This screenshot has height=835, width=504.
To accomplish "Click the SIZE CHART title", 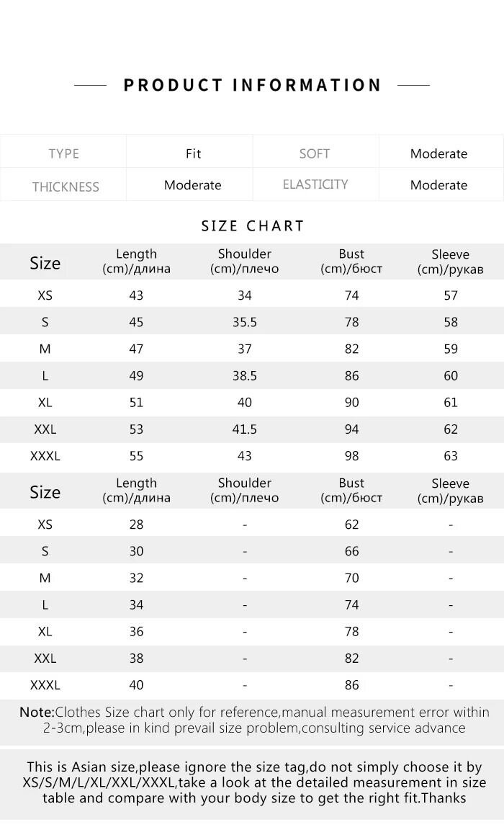I will tap(253, 226).
